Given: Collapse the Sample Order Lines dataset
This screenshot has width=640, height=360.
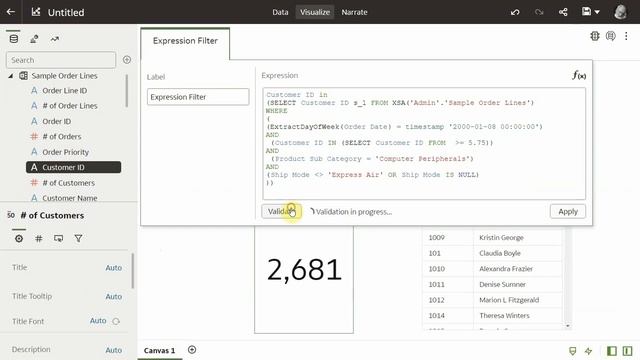Looking at the screenshot, I should coord(11,76).
